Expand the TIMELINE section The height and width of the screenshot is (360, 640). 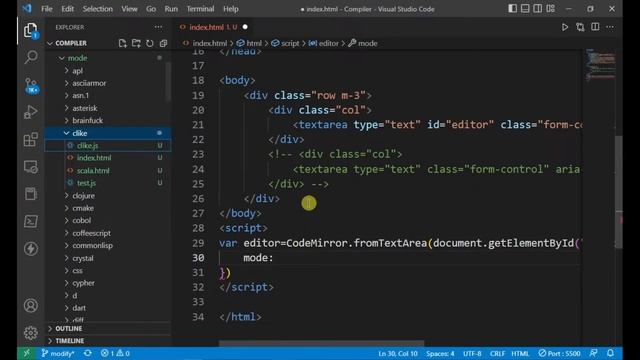108,341
